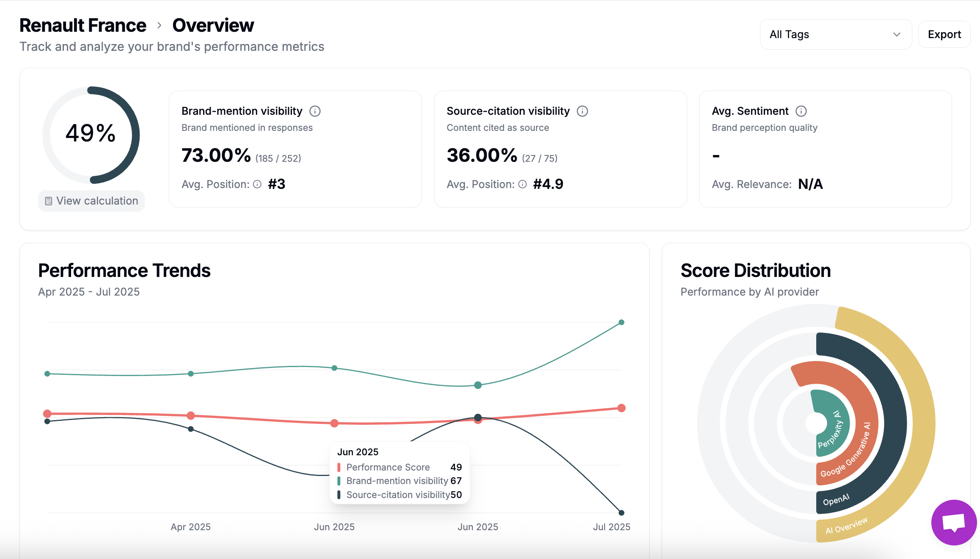Click the #4.9 average position value

pos(548,184)
